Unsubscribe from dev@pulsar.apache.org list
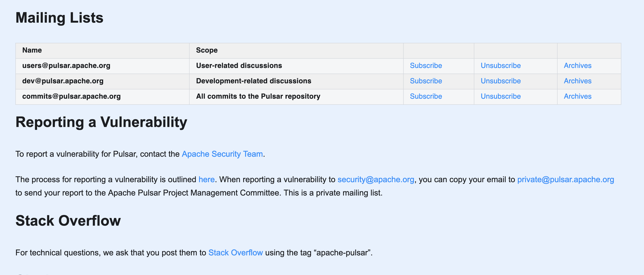 (500, 81)
